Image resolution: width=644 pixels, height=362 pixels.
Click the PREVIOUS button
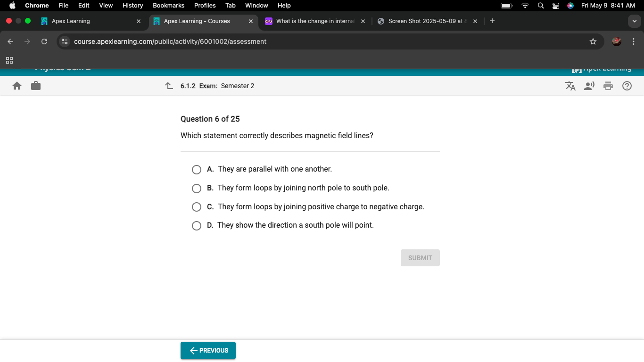pos(208,350)
